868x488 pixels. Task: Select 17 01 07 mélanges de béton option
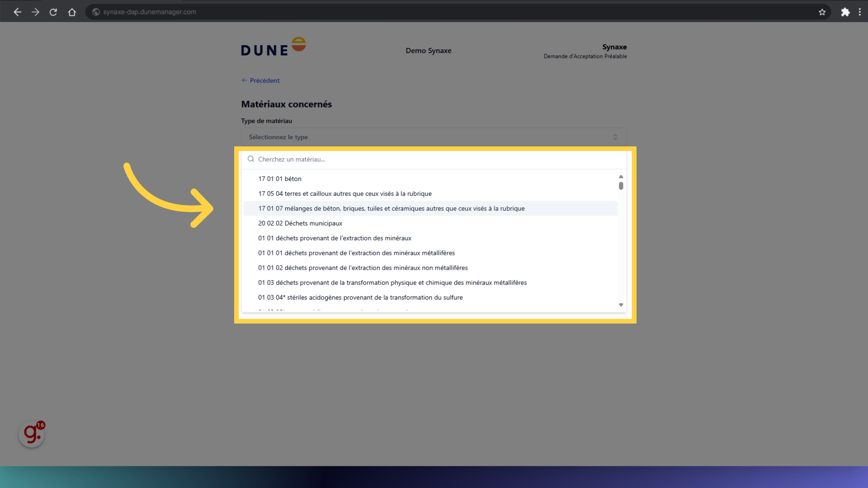(x=391, y=209)
